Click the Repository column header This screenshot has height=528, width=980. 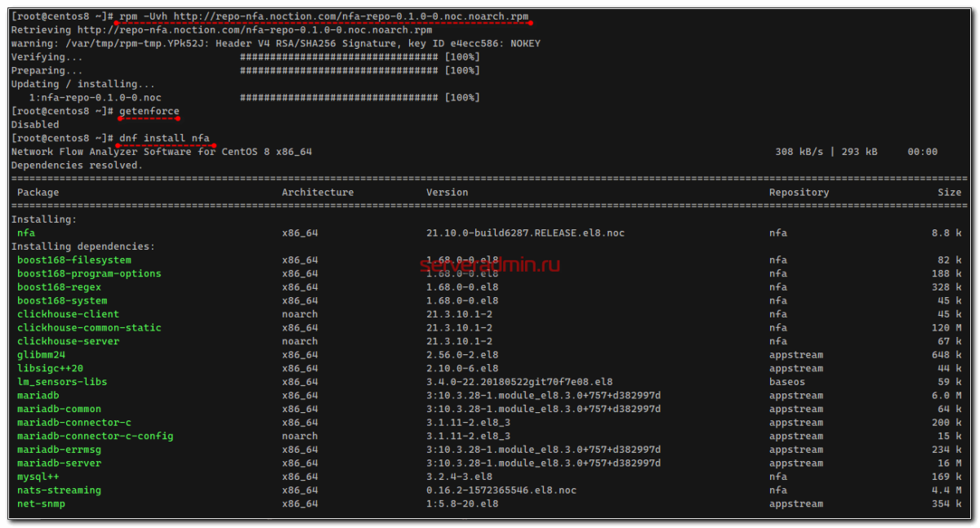(798, 193)
